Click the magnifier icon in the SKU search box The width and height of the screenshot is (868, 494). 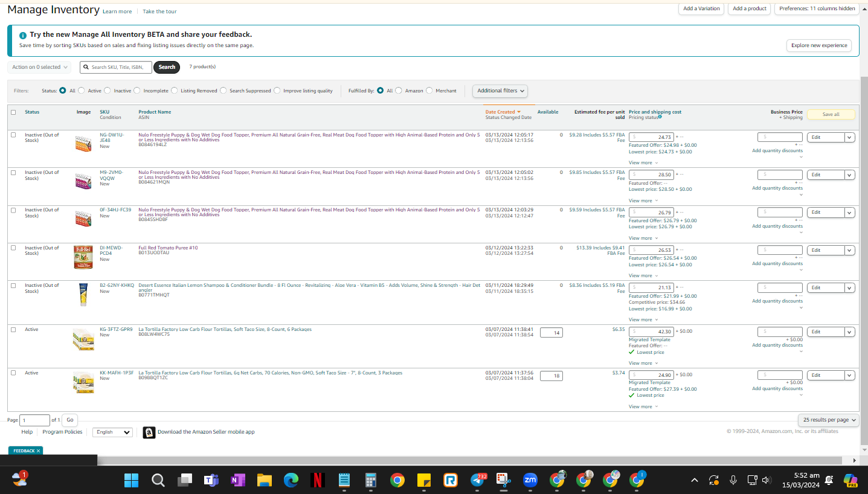click(x=86, y=67)
